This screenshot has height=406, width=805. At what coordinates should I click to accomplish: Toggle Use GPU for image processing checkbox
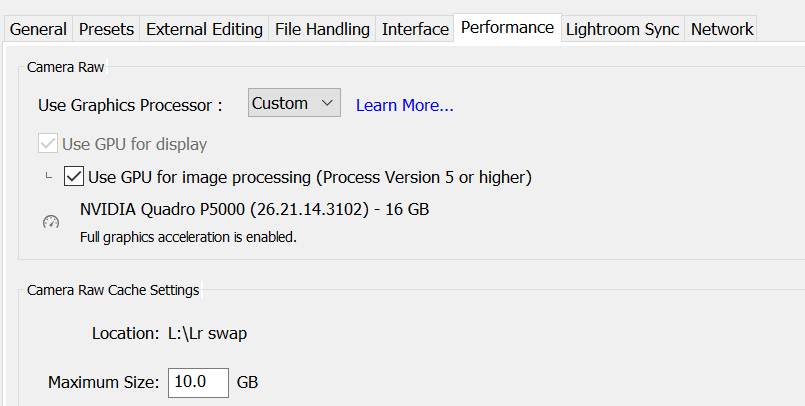tap(74, 177)
